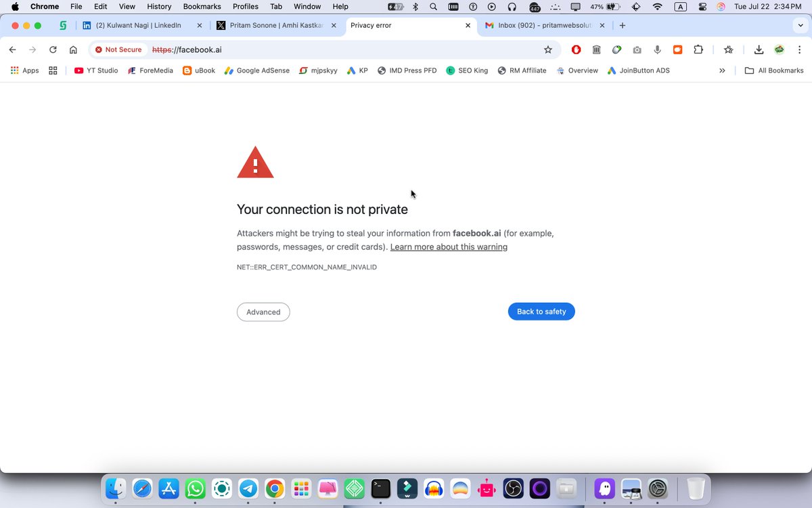
Task: Go back using the browser back arrow
Action: (x=12, y=49)
